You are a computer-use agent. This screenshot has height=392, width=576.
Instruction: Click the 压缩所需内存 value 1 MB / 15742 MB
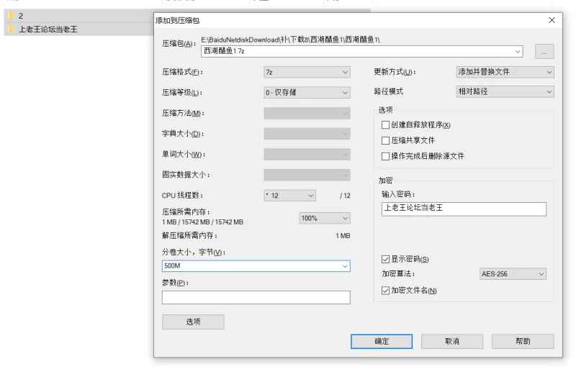coord(202,222)
